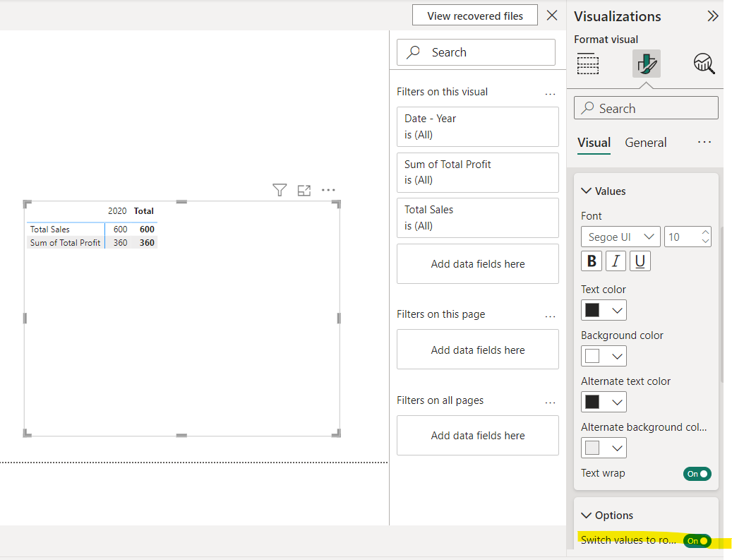Open Alternate background color dropdown arrow

(x=617, y=448)
